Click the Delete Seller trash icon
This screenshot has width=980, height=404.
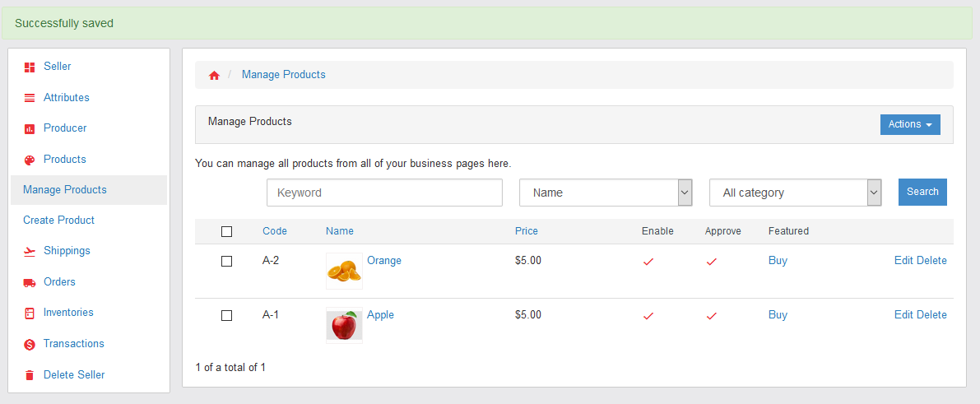pos(30,375)
